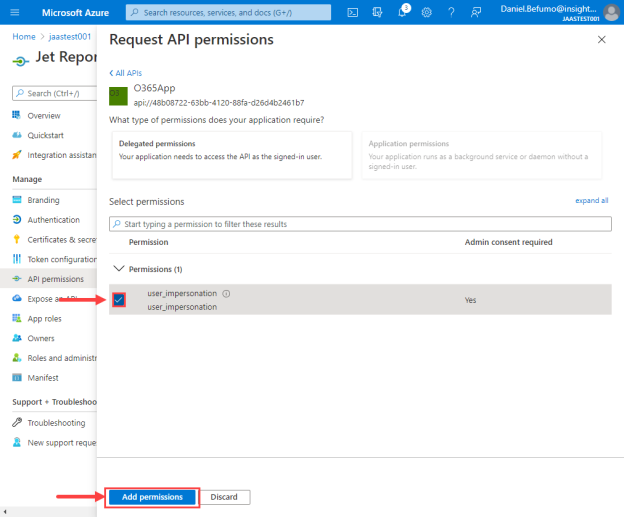Click the Discard button
624x517 pixels.
point(224,497)
